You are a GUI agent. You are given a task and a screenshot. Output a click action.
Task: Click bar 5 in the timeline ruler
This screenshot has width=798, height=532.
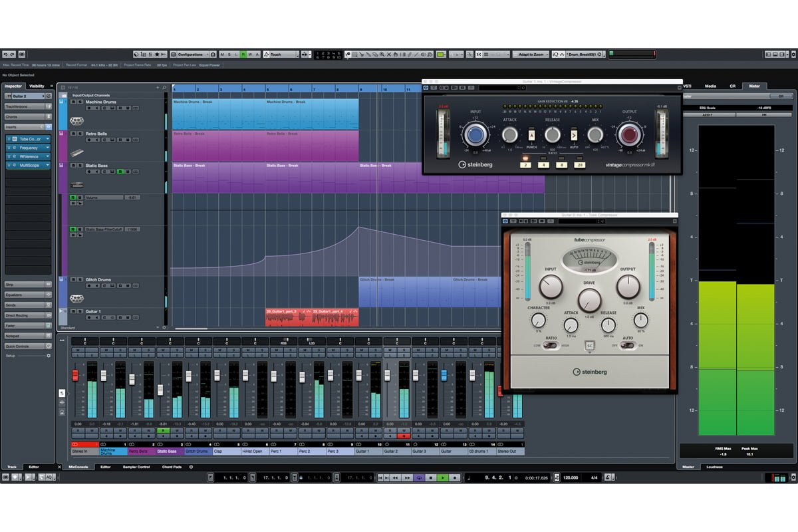coord(268,88)
